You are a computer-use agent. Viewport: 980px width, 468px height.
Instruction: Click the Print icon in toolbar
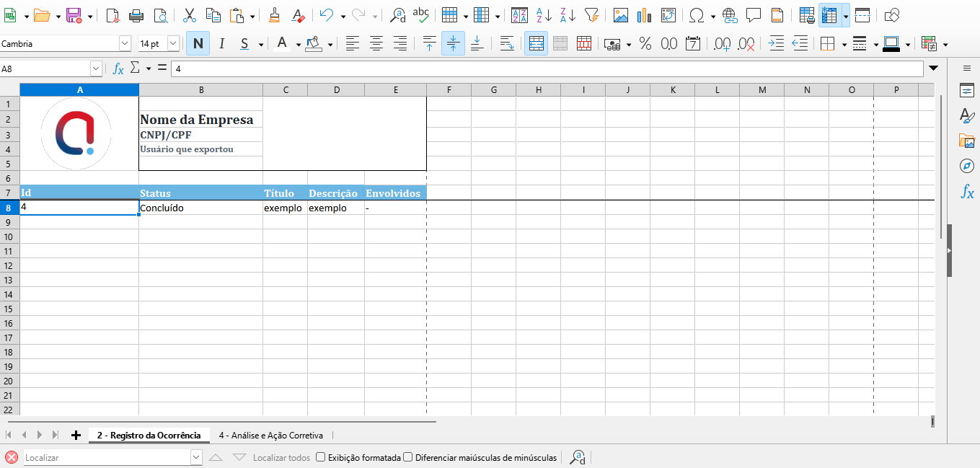tap(136, 15)
